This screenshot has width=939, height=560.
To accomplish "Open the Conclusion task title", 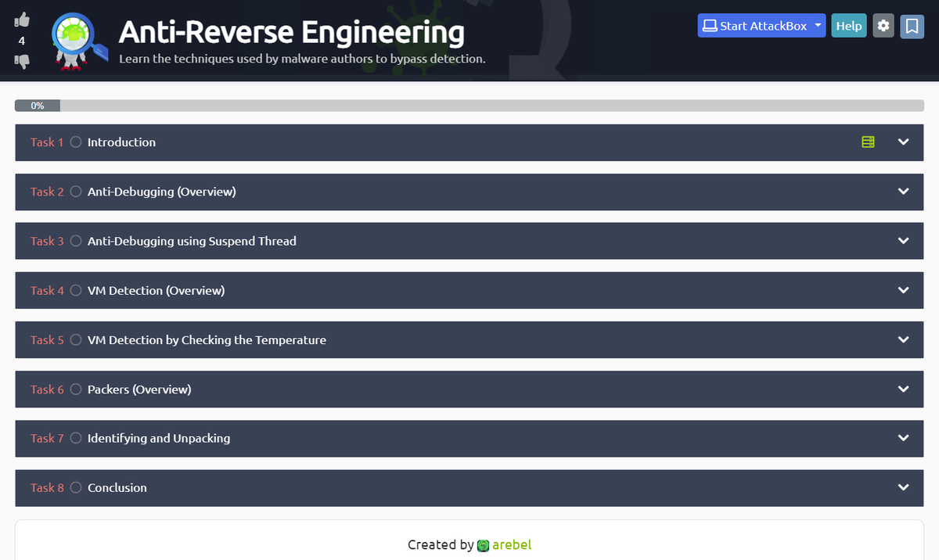I will point(117,488).
